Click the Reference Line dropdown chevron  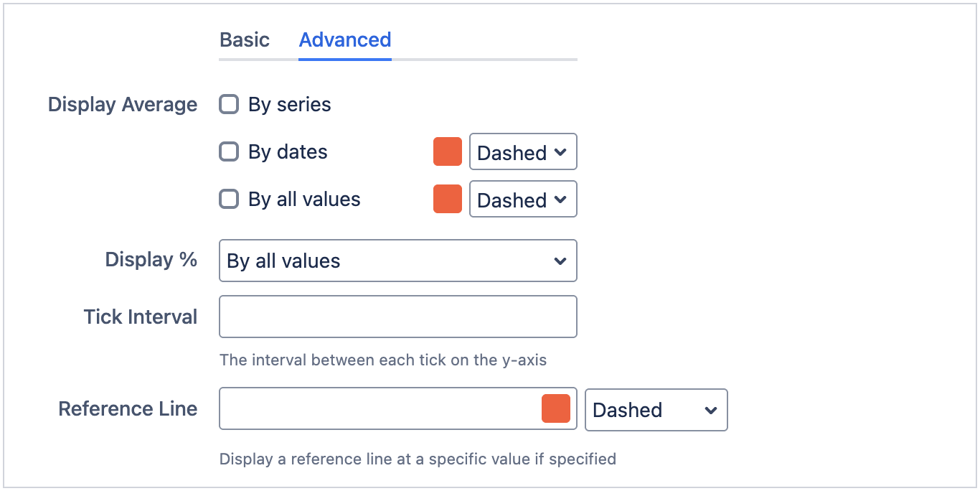point(710,410)
